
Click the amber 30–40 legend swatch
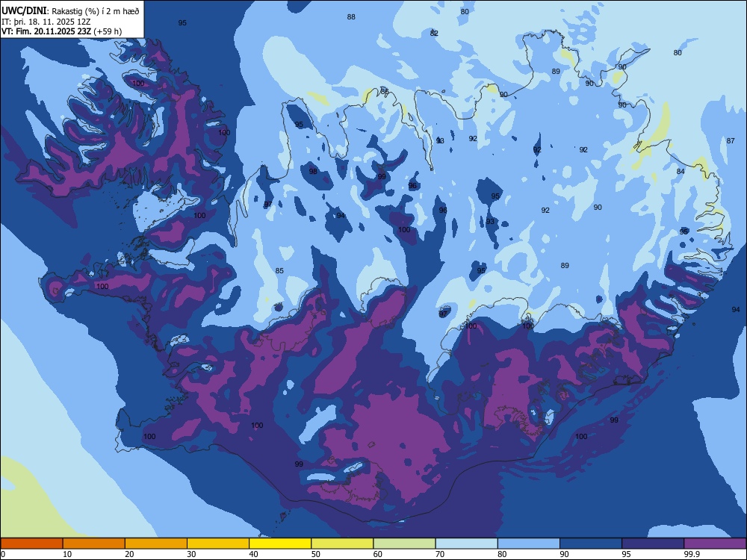click(x=218, y=544)
